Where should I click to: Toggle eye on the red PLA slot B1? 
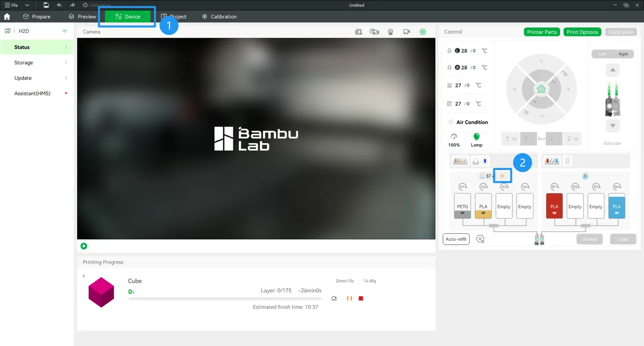coord(554,213)
